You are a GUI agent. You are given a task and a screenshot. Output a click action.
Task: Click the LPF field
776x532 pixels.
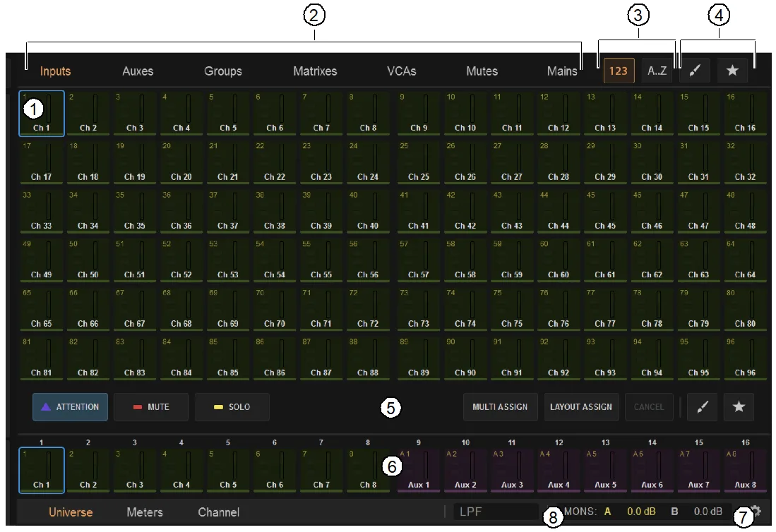496,512
